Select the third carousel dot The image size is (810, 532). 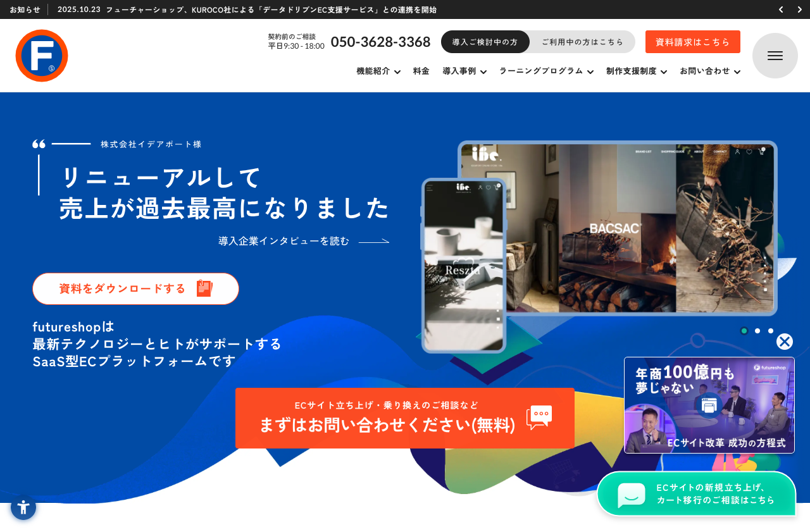point(770,330)
